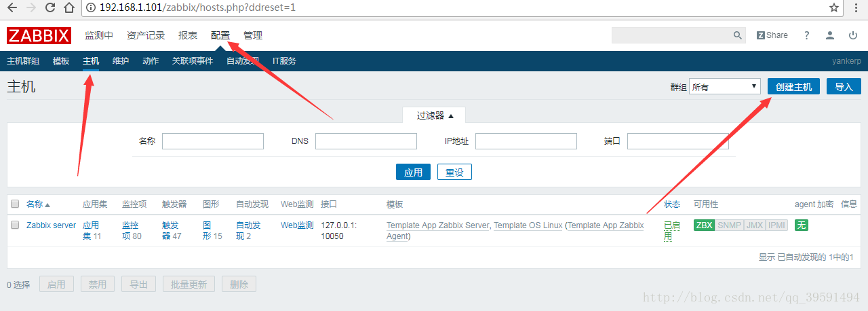Click the disabled 禁用 bulk button
Image resolution: width=868 pixels, height=311 pixels.
(x=98, y=284)
